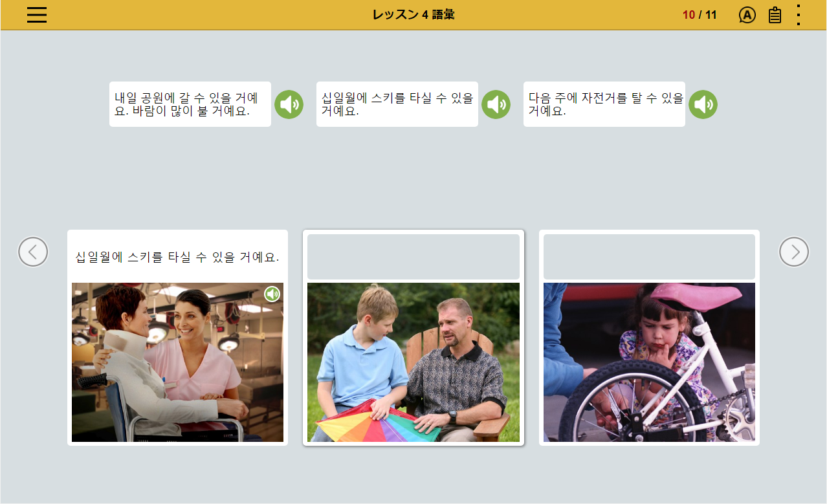This screenshot has height=504, width=827.
Task: Open the vertical three-dot options menu
Action: pos(799,15)
